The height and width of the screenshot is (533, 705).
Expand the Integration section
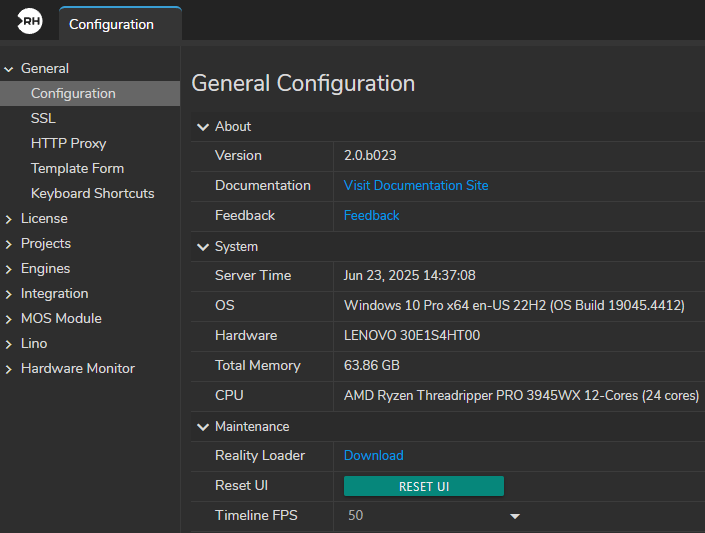tap(9, 293)
